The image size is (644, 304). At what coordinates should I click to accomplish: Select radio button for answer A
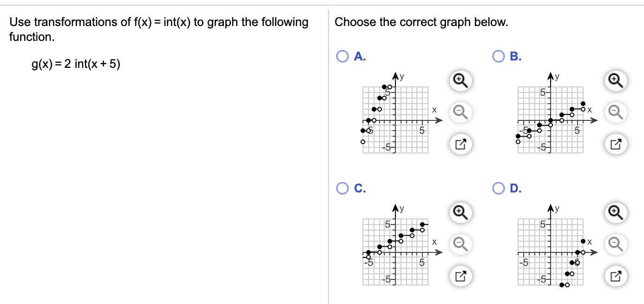pyautogui.click(x=342, y=56)
